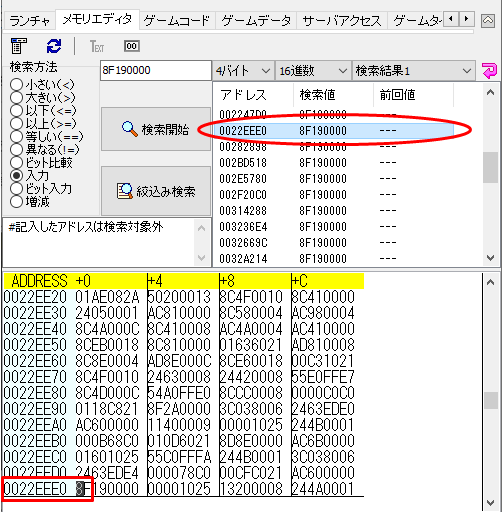Click memory view scroll down arrow
The width and height of the screenshot is (503, 512).
[x=491, y=502]
